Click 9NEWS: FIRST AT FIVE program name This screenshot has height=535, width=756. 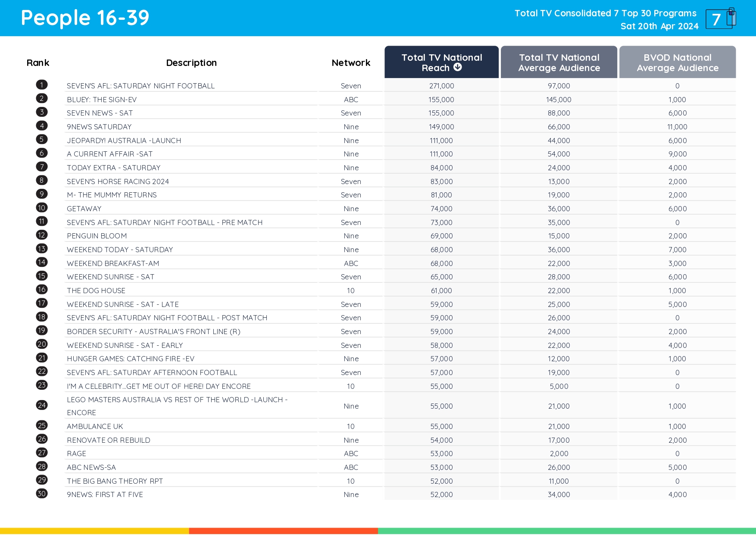tap(105, 495)
